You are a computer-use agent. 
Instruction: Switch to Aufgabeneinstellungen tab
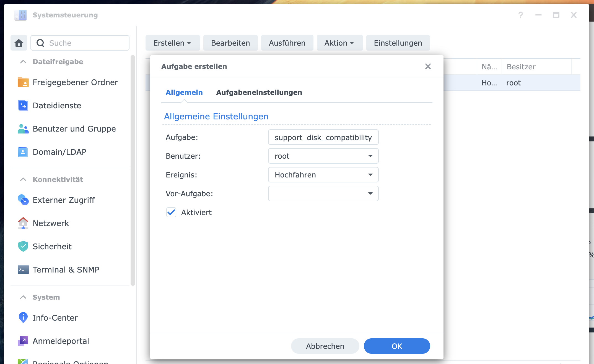tap(259, 92)
